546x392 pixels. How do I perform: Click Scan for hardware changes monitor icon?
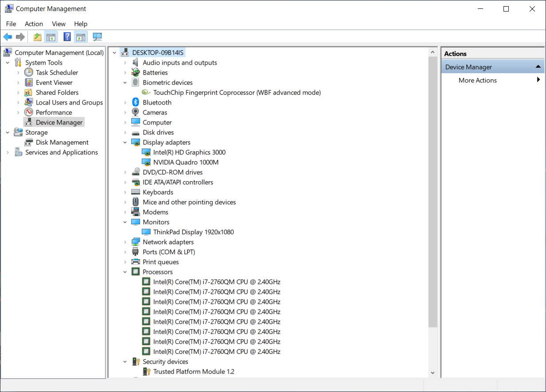pos(97,37)
